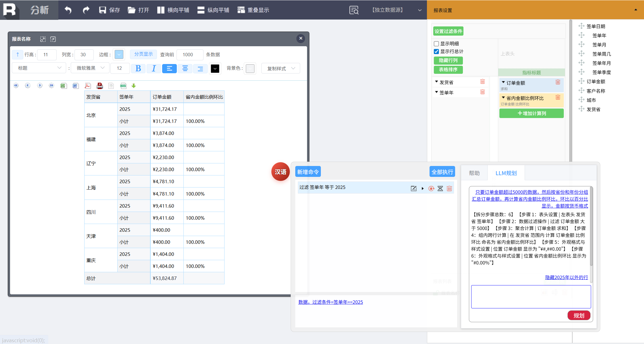Click the CSV export icon
This screenshot has height=344, width=644.
(x=123, y=86)
